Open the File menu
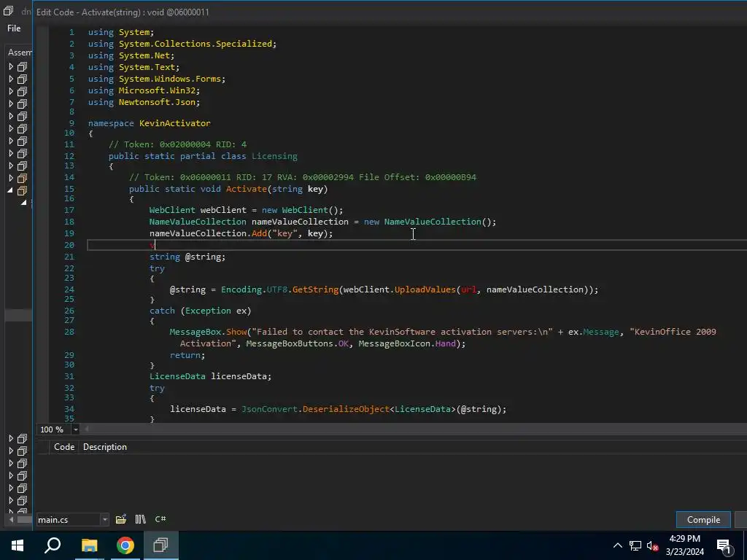This screenshot has width=747, height=560. (x=14, y=28)
